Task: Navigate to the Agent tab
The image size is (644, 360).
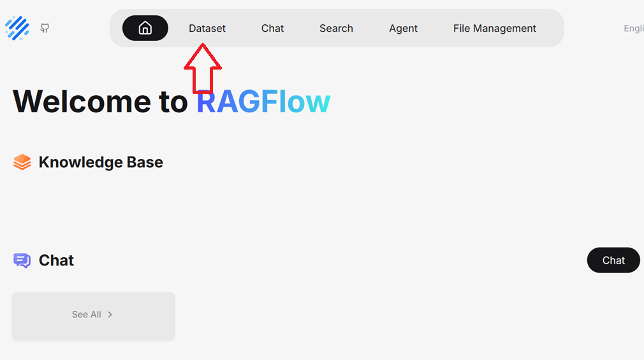Action: pyautogui.click(x=403, y=28)
